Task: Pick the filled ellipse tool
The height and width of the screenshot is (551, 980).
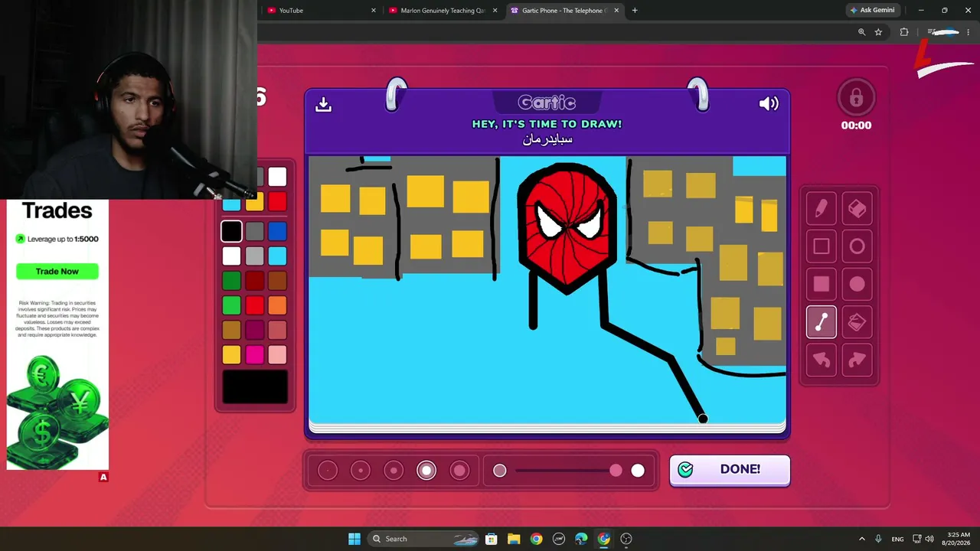Action: tap(857, 284)
